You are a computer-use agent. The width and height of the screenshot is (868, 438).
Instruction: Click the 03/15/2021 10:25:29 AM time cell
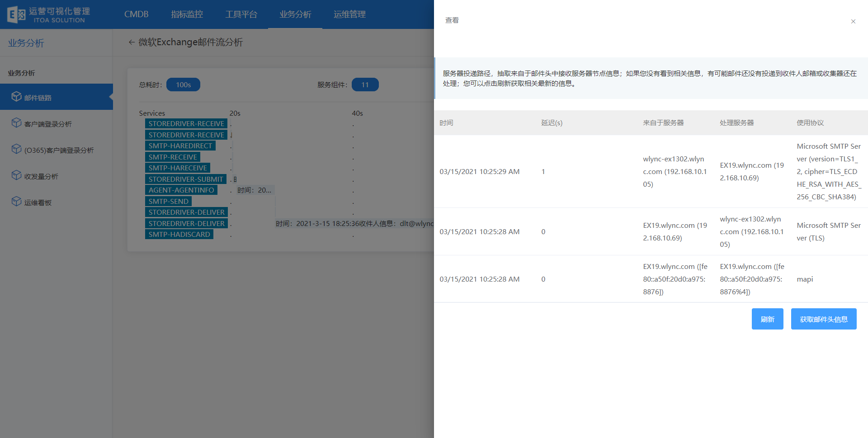pos(480,171)
